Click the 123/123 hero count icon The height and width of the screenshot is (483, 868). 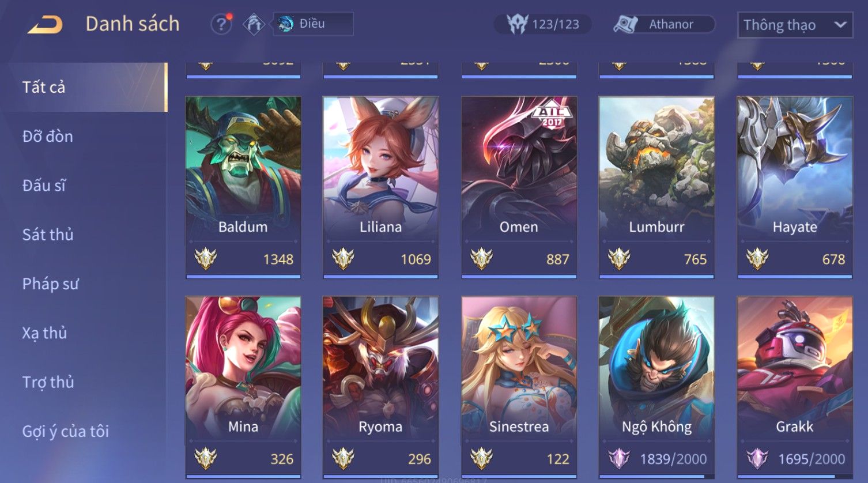(x=517, y=24)
